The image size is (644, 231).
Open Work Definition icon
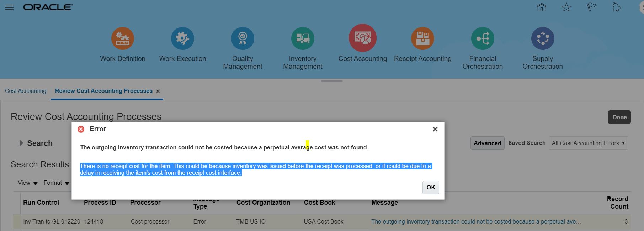pos(123,38)
